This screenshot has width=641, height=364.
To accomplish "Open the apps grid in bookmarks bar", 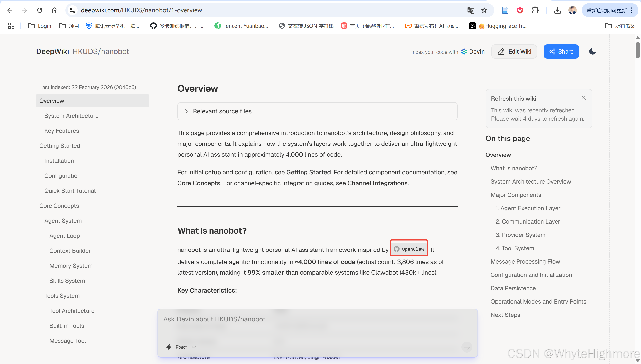I will 11,26.
